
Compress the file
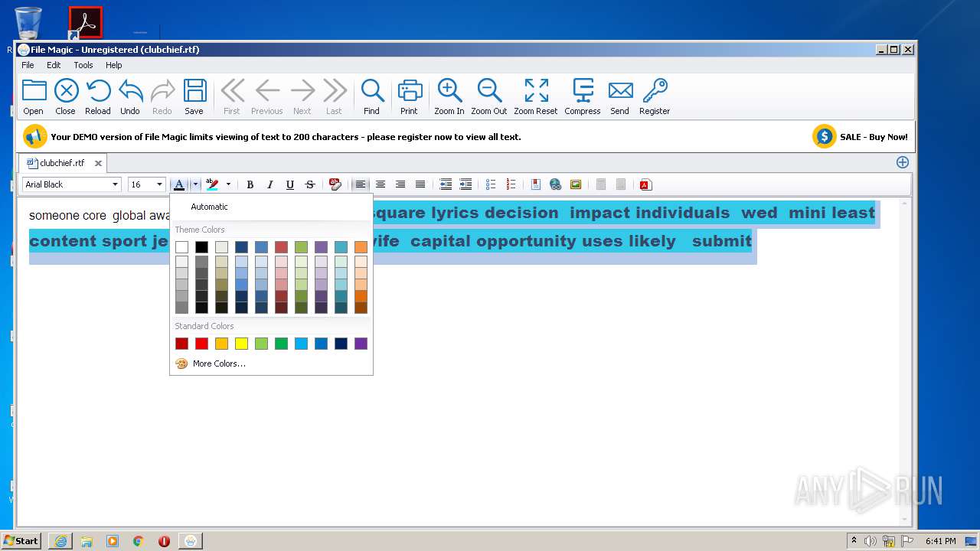click(583, 97)
